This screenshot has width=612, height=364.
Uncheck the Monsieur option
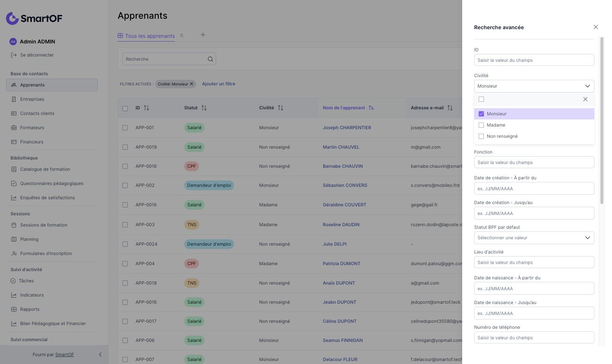click(x=481, y=114)
